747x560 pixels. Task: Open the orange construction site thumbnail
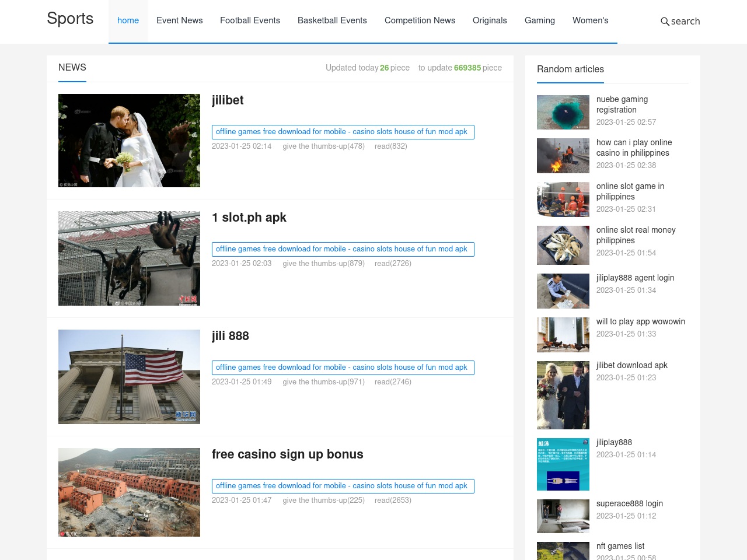pos(129,492)
